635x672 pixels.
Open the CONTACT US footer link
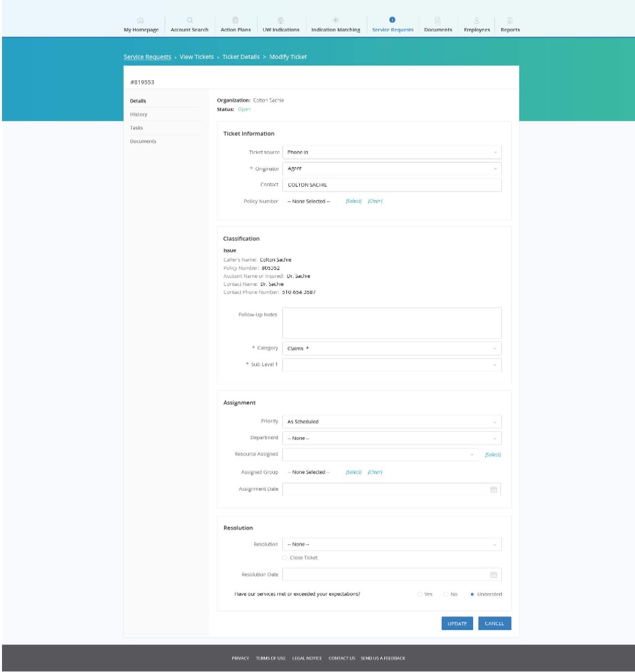[x=341, y=659]
